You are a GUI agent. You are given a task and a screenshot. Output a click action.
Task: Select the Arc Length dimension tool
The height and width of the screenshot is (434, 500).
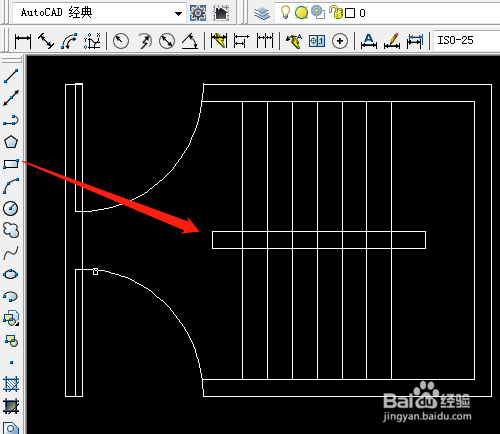click(x=69, y=41)
